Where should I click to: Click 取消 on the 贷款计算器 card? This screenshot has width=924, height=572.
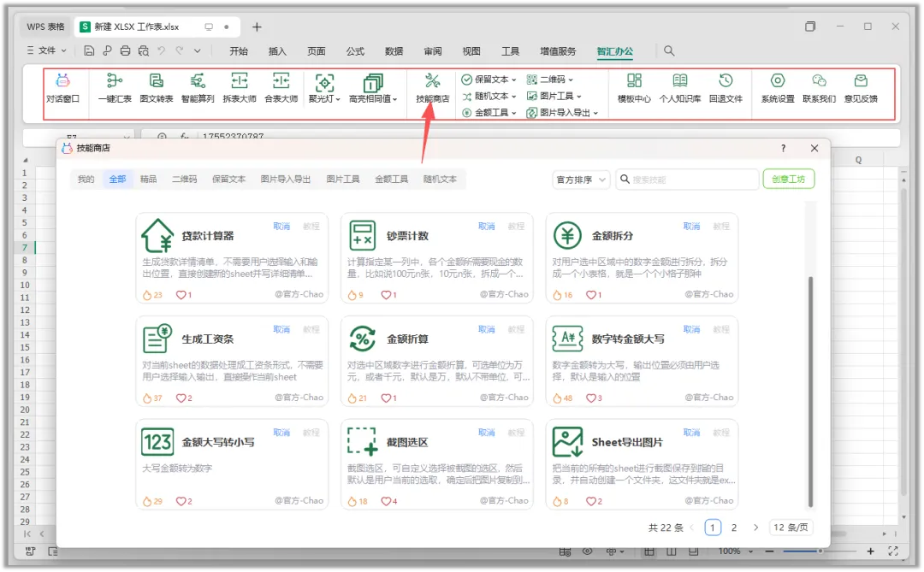[281, 227]
